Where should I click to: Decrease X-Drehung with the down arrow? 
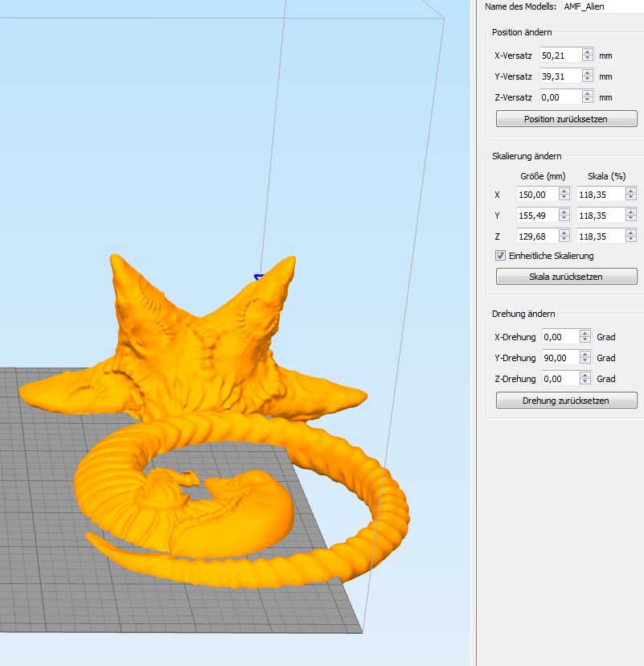[x=585, y=340]
